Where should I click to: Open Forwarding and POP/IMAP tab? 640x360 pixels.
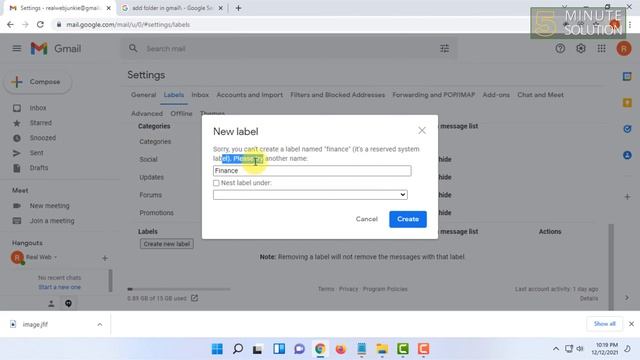pyautogui.click(x=433, y=95)
